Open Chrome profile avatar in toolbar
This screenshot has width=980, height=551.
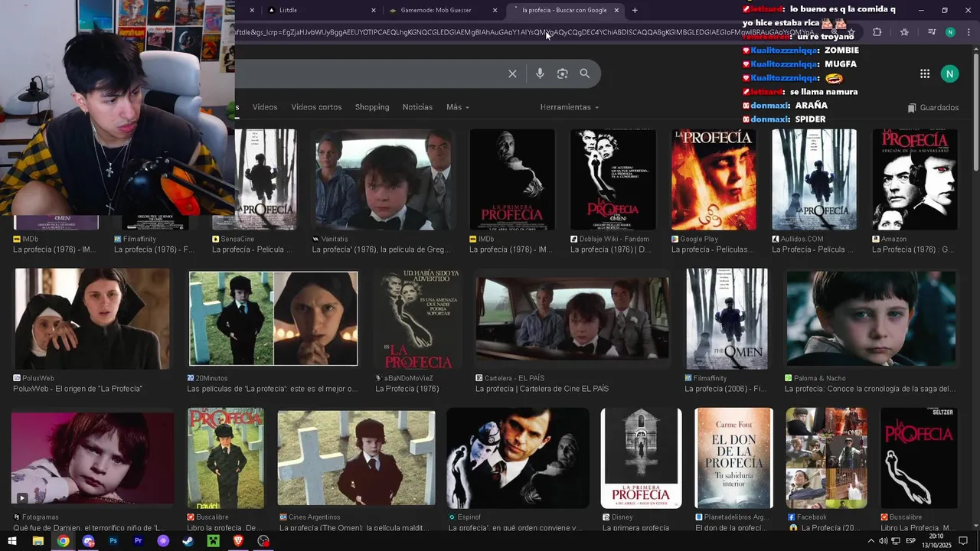coord(950,32)
